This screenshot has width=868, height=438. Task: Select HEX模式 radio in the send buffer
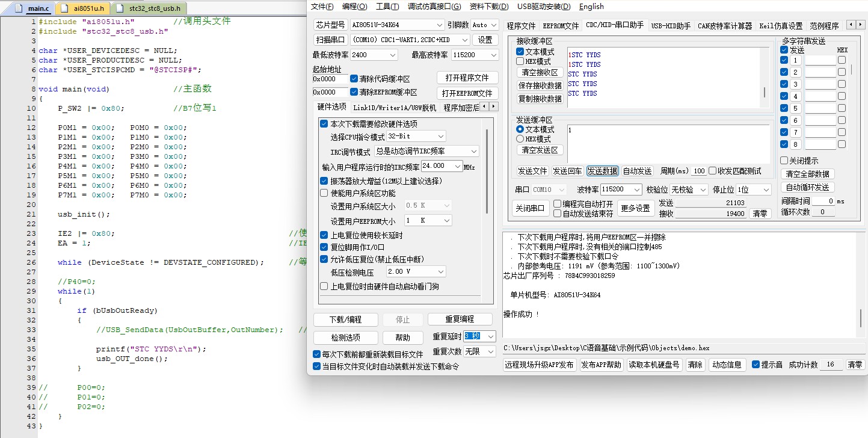click(520, 139)
